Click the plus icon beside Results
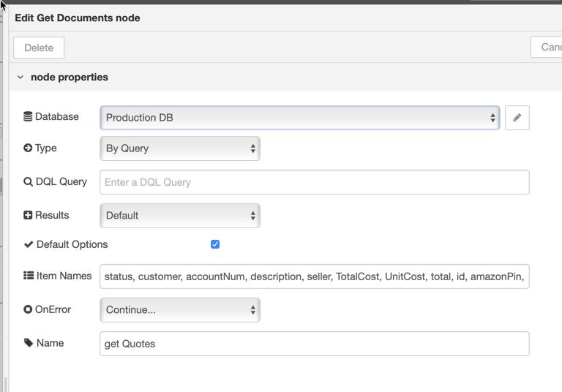Viewport: 562px width, 392px height. click(28, 215)
